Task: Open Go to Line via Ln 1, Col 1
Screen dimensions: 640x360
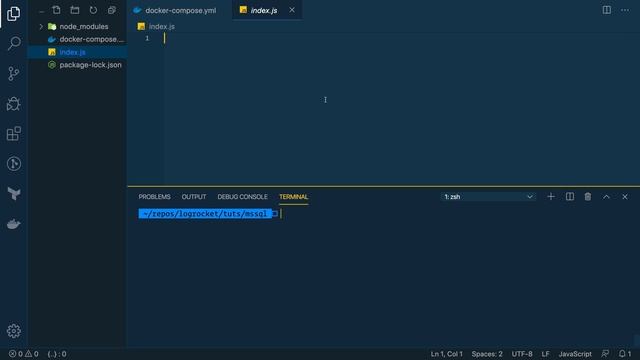Action: (x=447, y=354)
